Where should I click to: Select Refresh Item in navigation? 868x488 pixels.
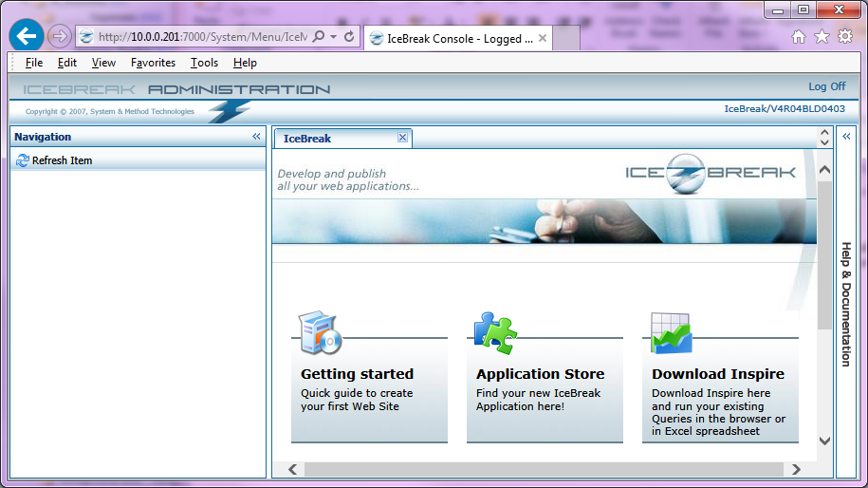tap(62, 160)
